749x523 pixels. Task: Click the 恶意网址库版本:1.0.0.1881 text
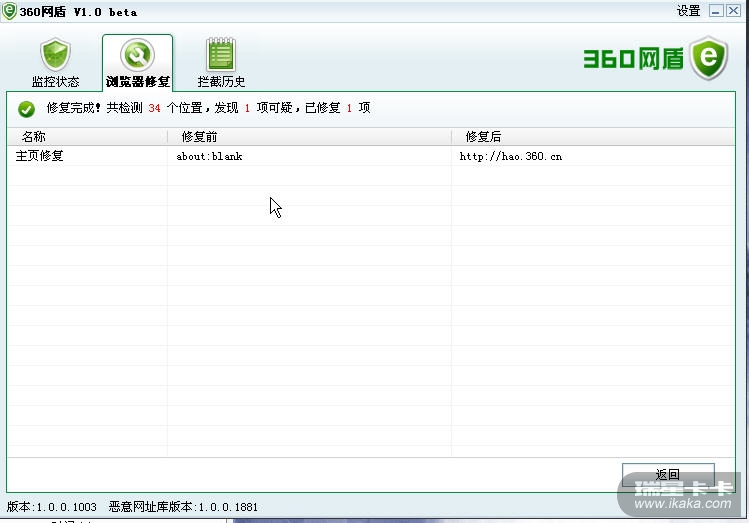point(183,507)
